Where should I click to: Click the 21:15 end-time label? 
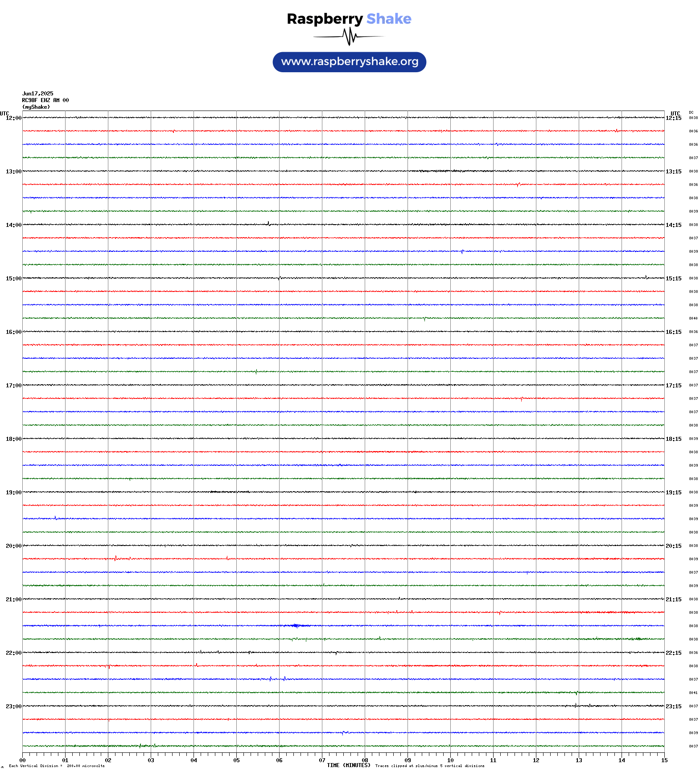(x=674, y=600)
